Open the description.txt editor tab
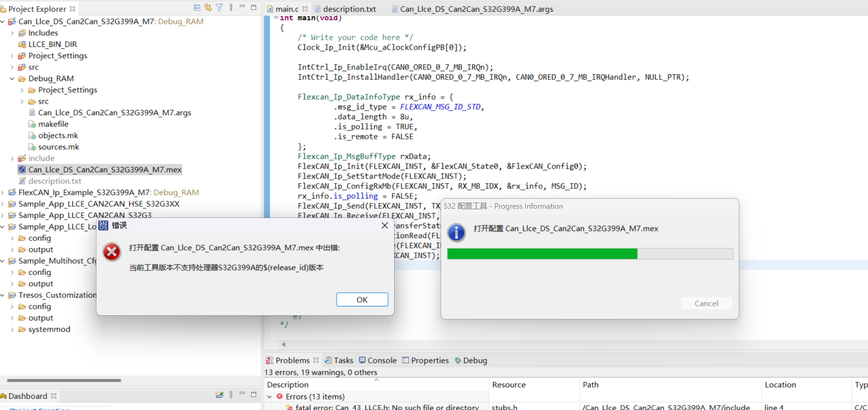Screen dimensions: 868x410 (345, 9)
